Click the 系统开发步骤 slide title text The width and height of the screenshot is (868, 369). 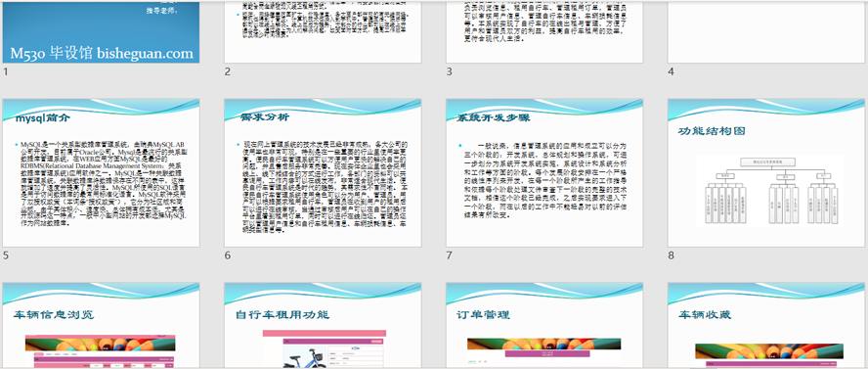(494, 117)
